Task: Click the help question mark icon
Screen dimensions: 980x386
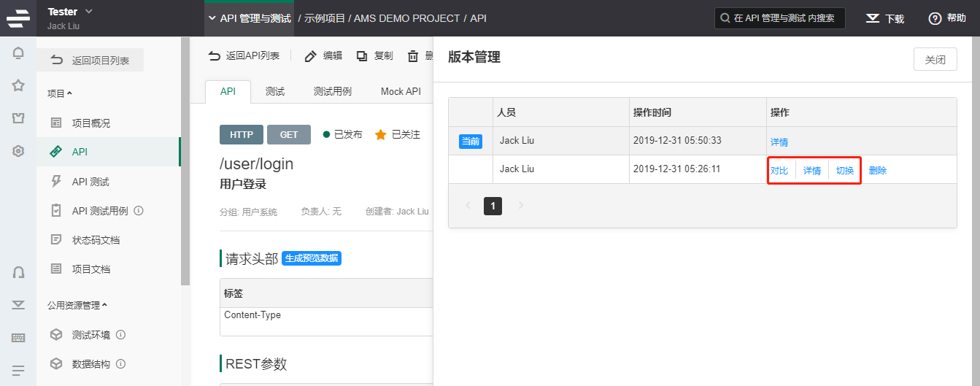Action: (x=935, y=18)
